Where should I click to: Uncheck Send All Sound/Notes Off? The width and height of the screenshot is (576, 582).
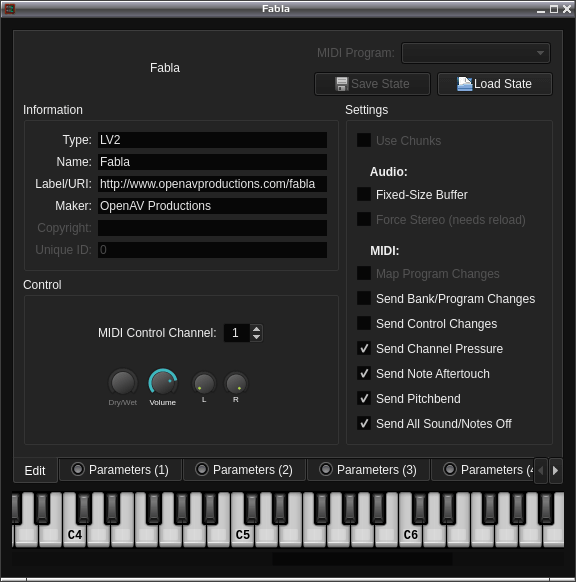(364, 423)
